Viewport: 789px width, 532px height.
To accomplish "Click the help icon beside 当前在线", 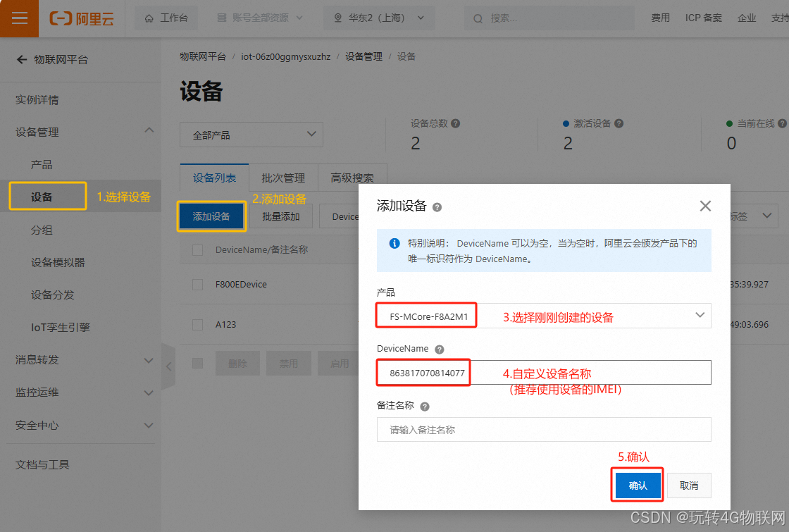I will click(782, 123).
